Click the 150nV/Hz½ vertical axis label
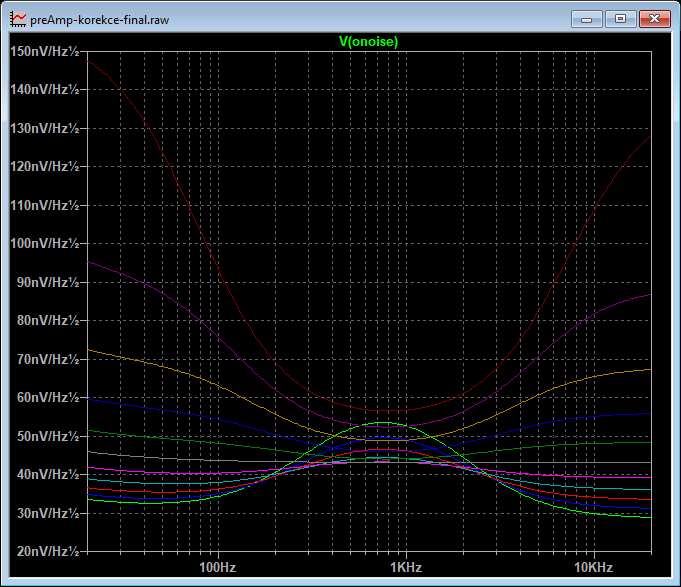 tap(45, 51)
